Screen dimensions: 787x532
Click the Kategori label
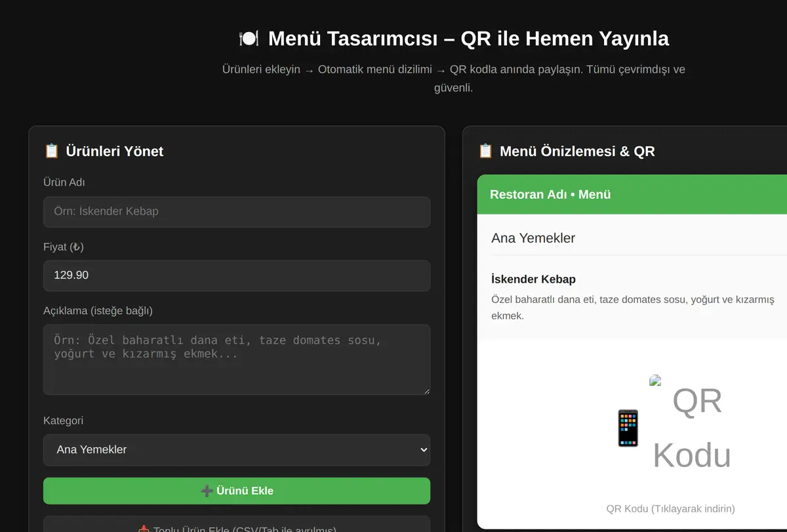tap(63, 420)
